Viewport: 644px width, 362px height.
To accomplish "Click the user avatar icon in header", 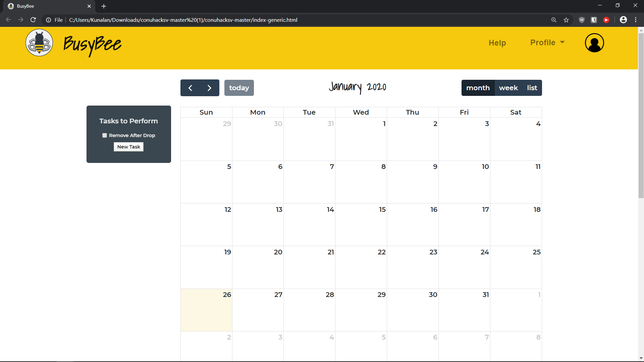I will [594, 43].
